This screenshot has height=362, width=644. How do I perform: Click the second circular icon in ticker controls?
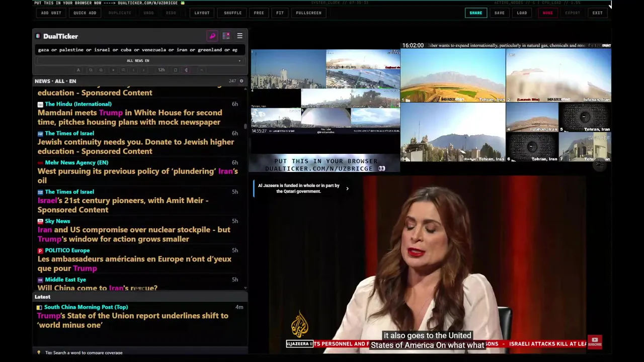[x=101, y=70]
